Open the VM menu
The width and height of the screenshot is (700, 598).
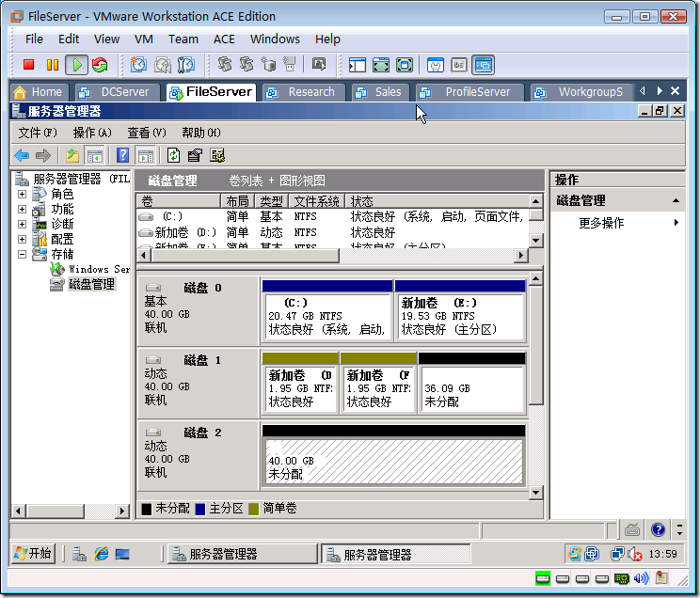point(144,39)
